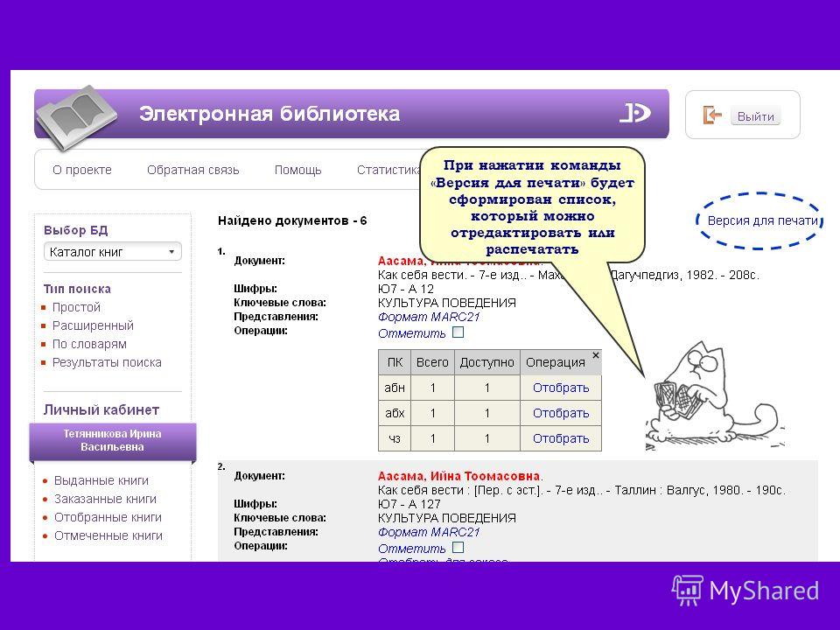Click КУЛЬТУРА ПОВЕДЕНИЯ keywords of record 1
This screenshot has width=840, height=630.
pyautogui.click(x=447, y=303)
